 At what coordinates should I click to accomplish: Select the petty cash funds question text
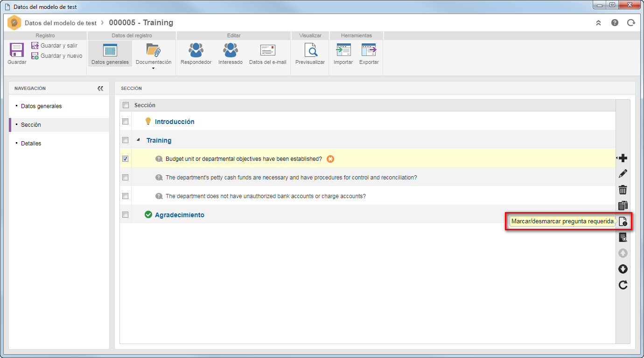pos(291,178)
